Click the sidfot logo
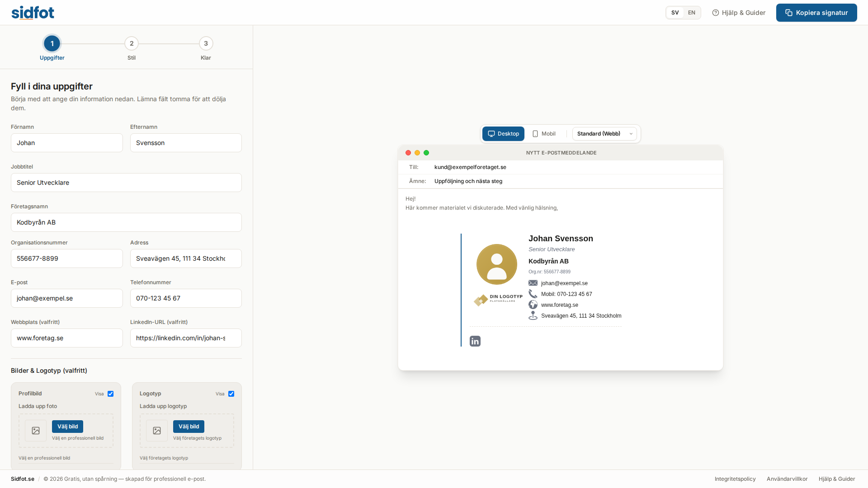868x488 pixels. (33, 13)
